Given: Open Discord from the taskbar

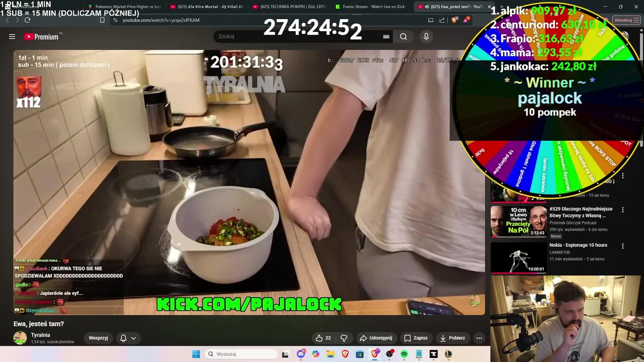Looking at the screenshot, I should coord(301,354).
